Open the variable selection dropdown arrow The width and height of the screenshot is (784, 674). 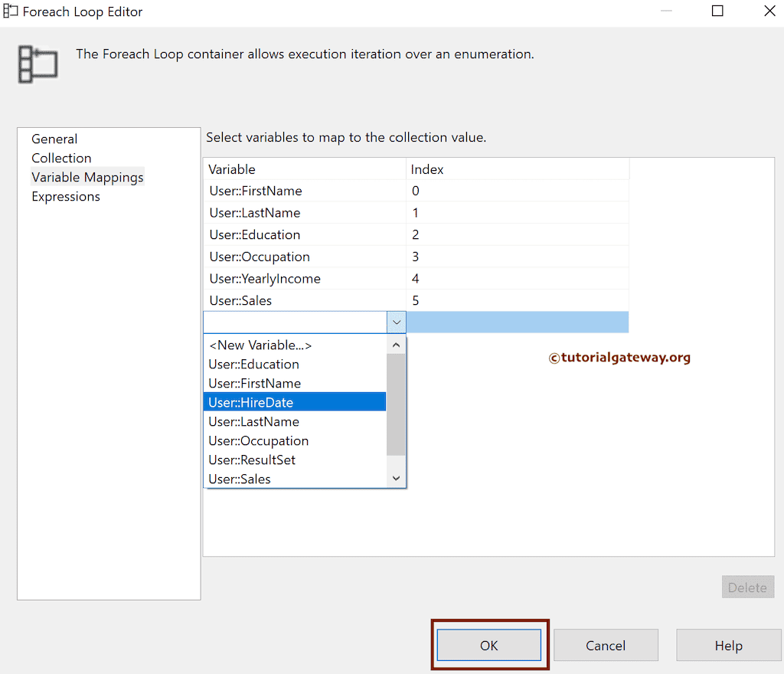(x=397, y=322)
